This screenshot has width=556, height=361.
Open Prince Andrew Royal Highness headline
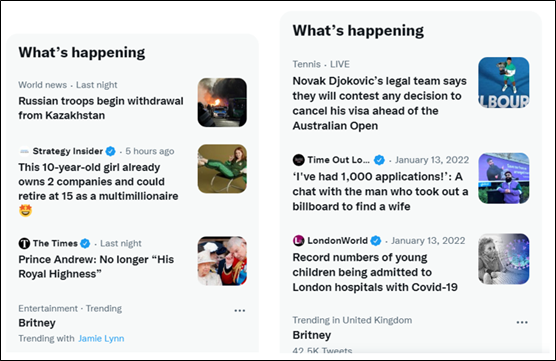pyautogui.click(x=96, y=267)
